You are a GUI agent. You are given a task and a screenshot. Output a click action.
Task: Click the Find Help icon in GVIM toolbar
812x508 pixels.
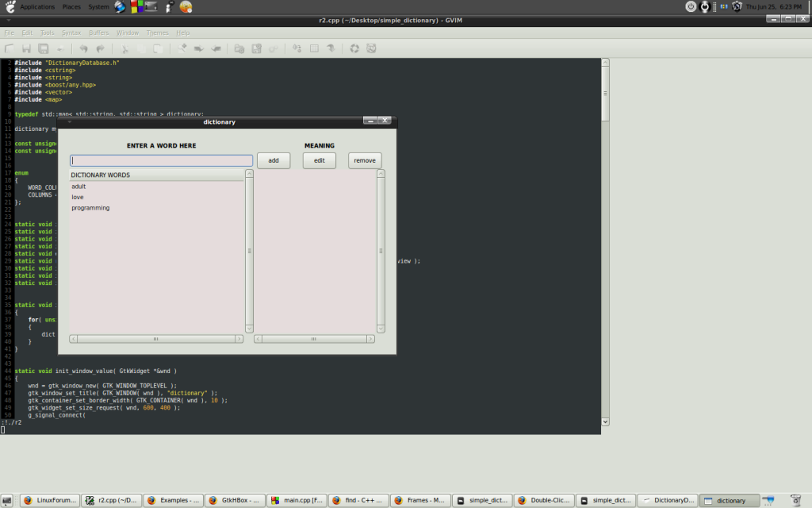[x=371, y=48]
